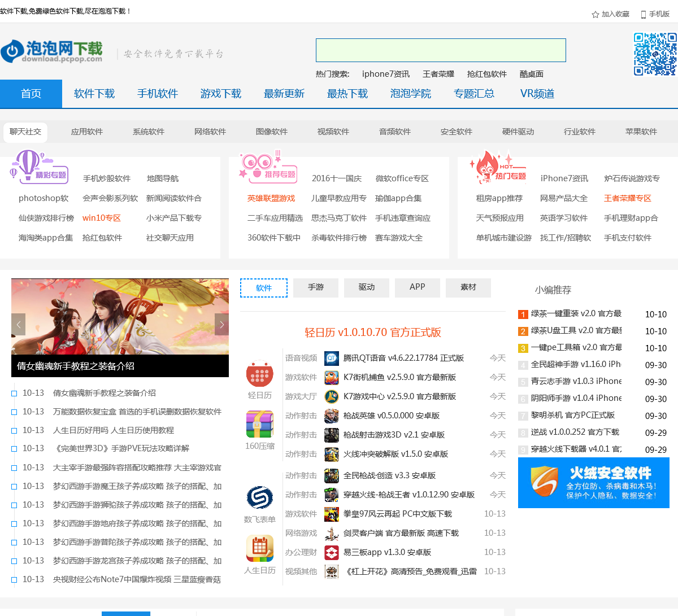
Task: Switch to the 素材 list tab
Action: pyautogui.click(x=468, y=287)
